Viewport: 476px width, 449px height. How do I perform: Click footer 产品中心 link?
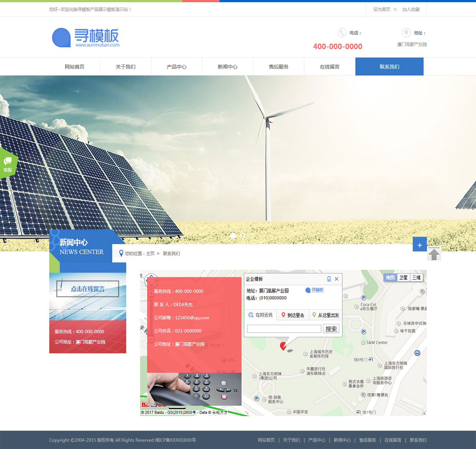317,440
